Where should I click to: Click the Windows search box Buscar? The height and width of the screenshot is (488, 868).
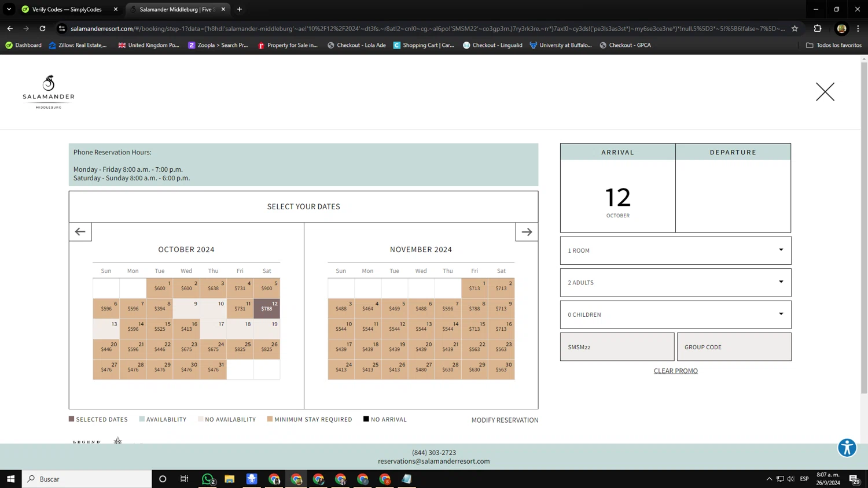click(x=87, y=479)
